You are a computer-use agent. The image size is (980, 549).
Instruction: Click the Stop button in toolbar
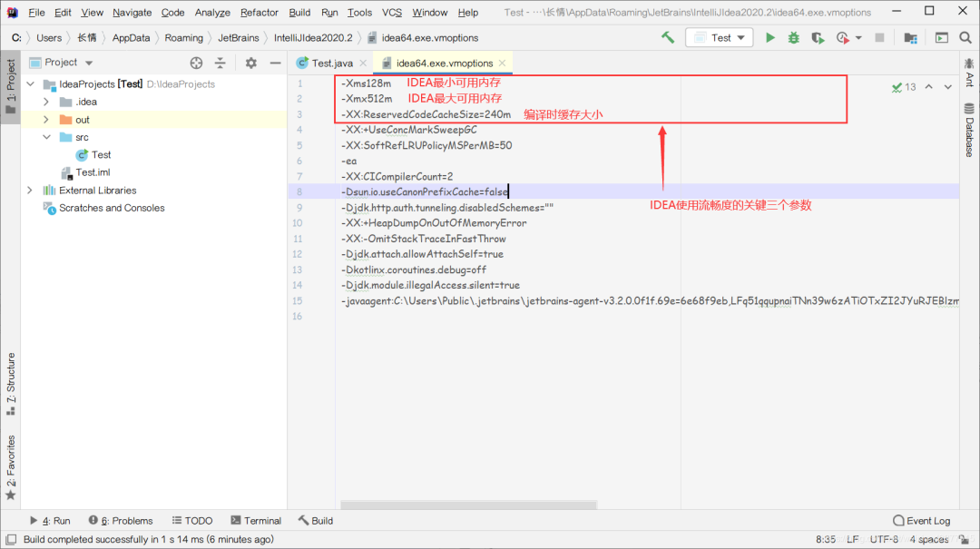pyautogui.click(x=879, y=37)
